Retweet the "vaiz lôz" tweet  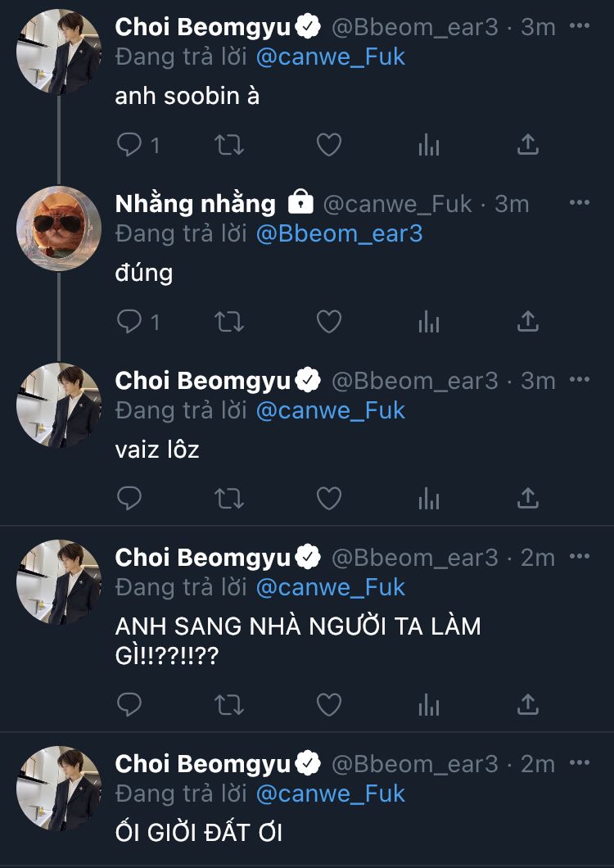[x=228, y=498]
